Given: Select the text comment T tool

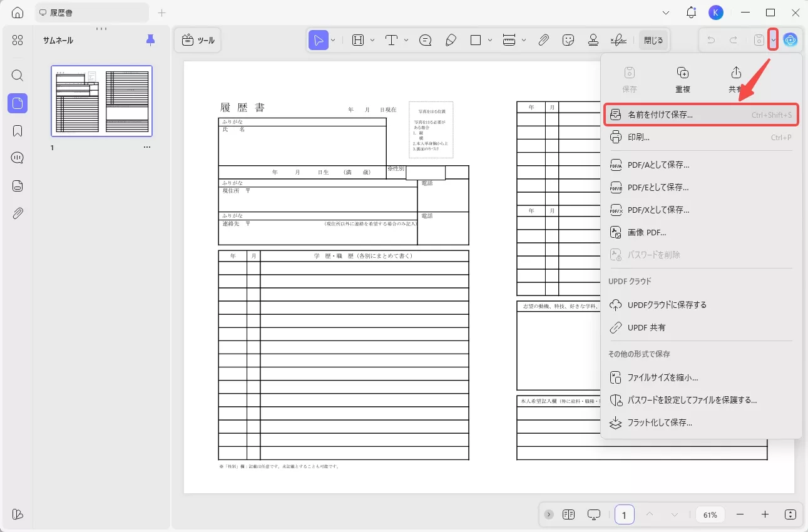Looking at the screenshot, I should (392, 40).
